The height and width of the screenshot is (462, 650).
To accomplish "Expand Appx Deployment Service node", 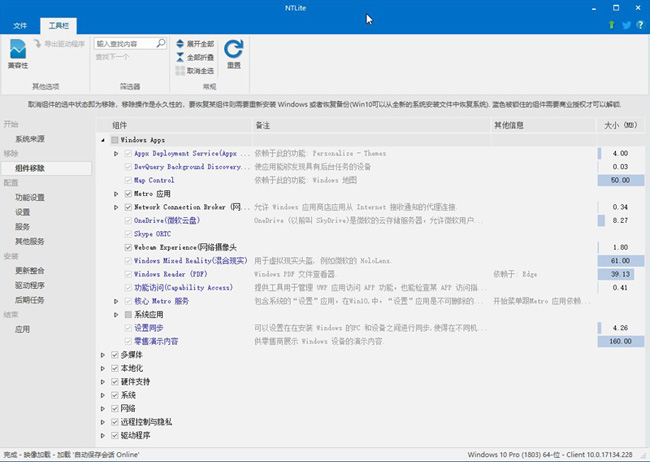I will click(116, 153).
